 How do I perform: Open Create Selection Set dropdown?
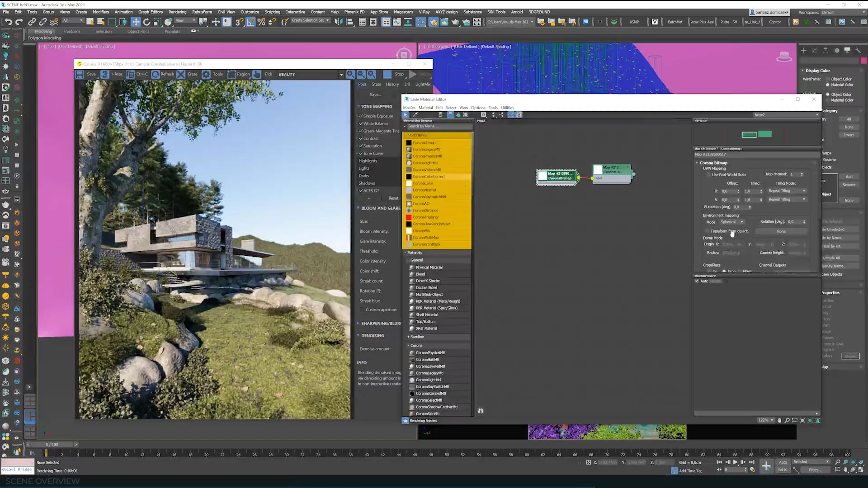coord(310,20)
